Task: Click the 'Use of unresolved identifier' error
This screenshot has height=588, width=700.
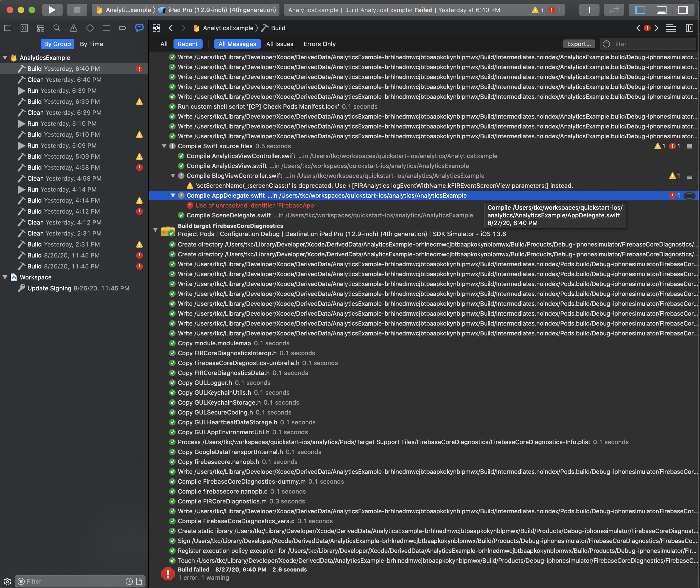Action: click(x=255, y=205)
